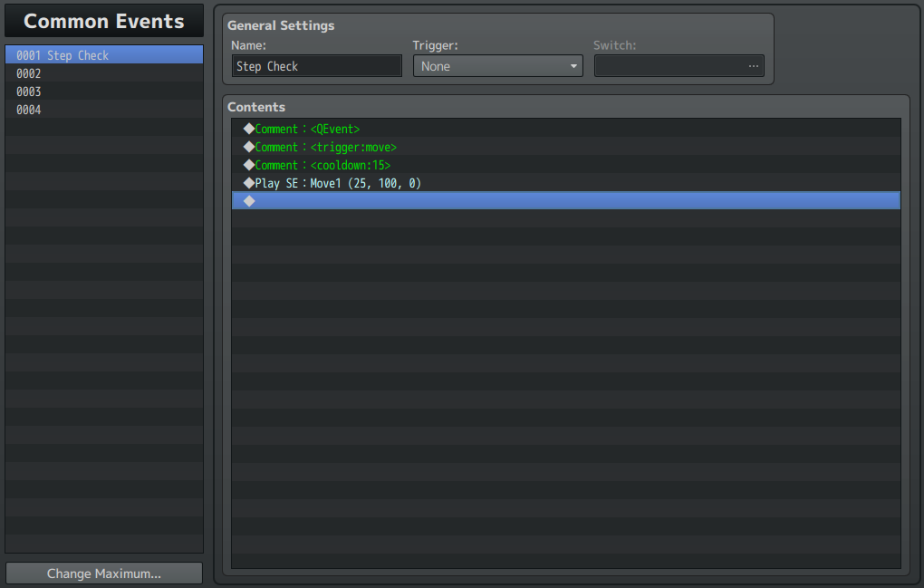Click the Change Maximum... button
This screenshot has height=588, width=924.
pyautogui.click(x=104, y=574)
